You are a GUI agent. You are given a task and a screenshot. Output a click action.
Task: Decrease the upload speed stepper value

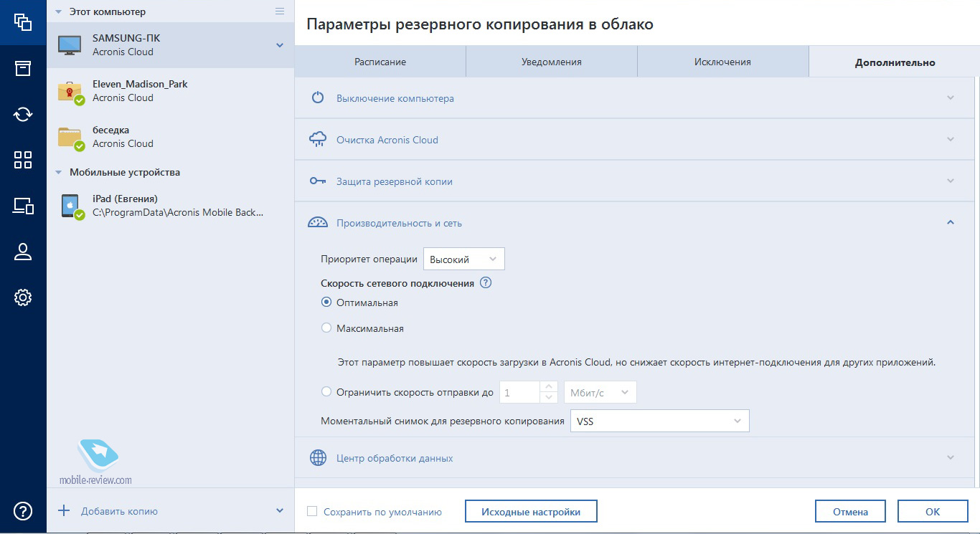pyautogui.click(x=549, y=397)
